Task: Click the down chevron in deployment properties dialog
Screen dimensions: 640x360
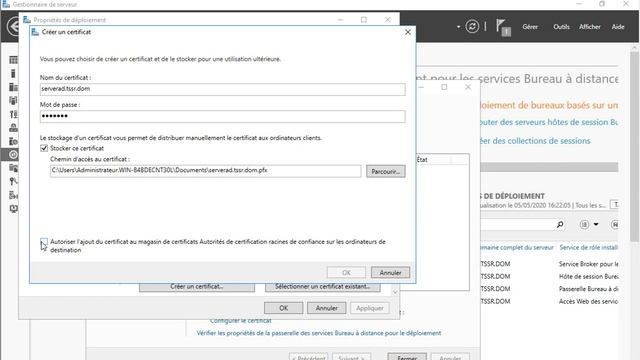Action: [395, 292]
